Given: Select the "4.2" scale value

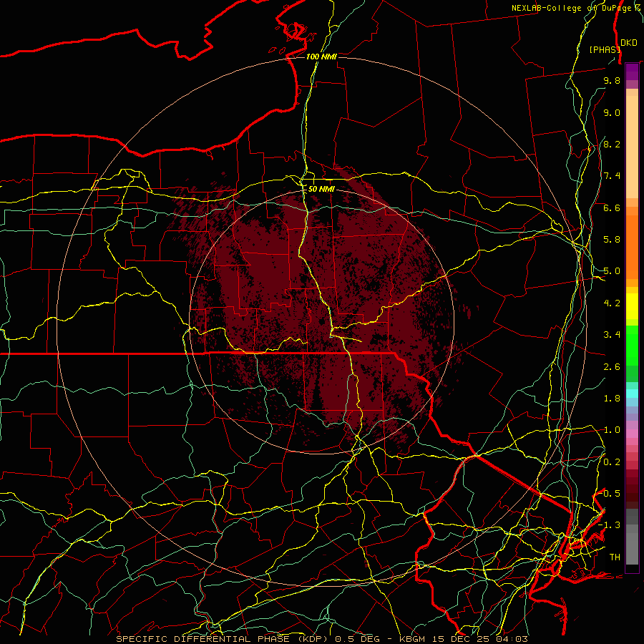Looking at the screenshot, I should click(x=612, y=303).
